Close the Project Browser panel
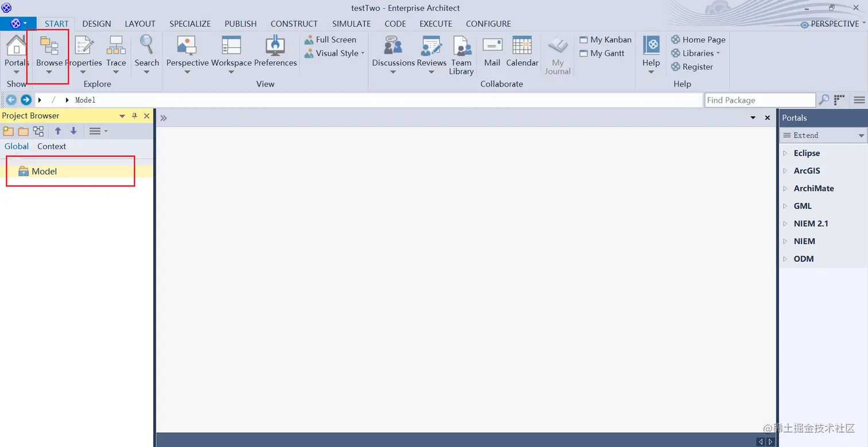Image resolution: width=868 pixels, height=447 pixels. pos(146,116)
